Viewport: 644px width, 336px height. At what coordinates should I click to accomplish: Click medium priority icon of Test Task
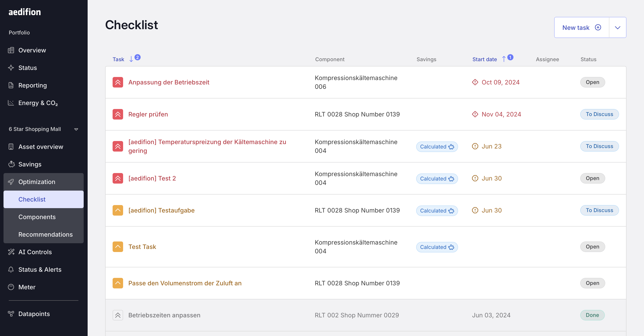[118, 247]
